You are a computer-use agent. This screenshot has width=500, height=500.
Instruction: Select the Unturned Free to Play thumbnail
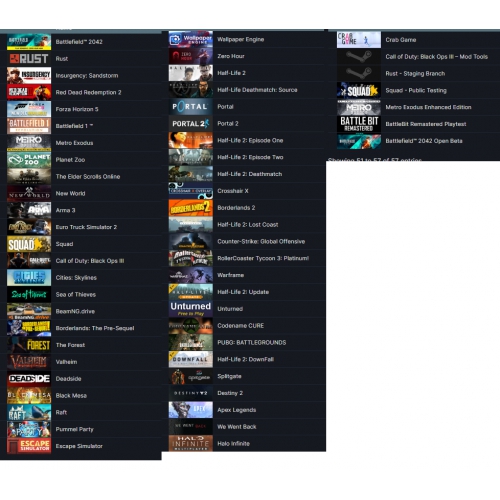(191, 309)
